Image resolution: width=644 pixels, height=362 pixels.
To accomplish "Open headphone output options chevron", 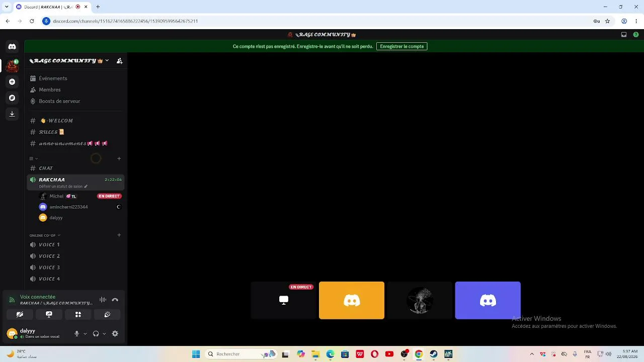I will [x=104, y=334].
